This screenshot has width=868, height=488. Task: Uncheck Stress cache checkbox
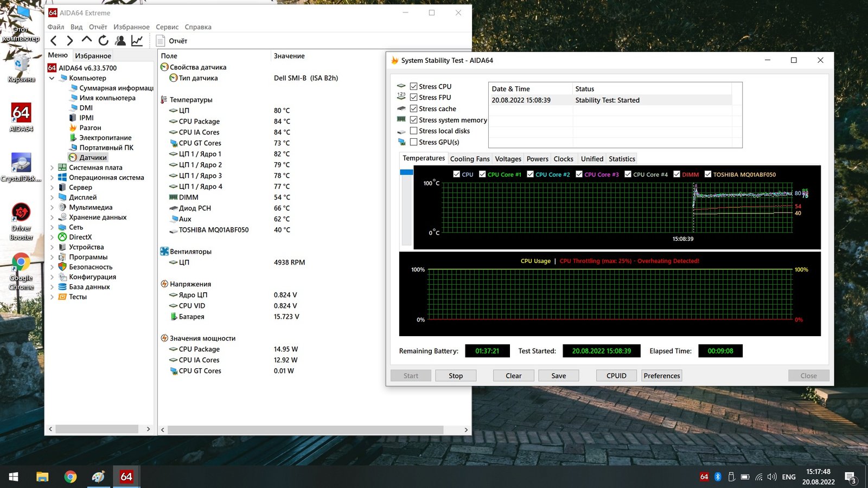click(x=414, y=108)
